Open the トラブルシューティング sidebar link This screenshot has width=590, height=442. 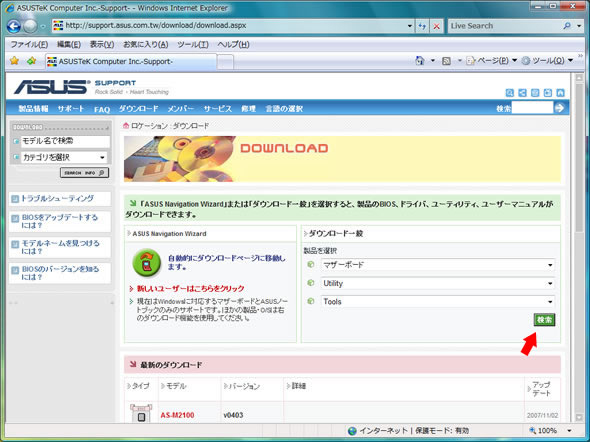(57, 198)
